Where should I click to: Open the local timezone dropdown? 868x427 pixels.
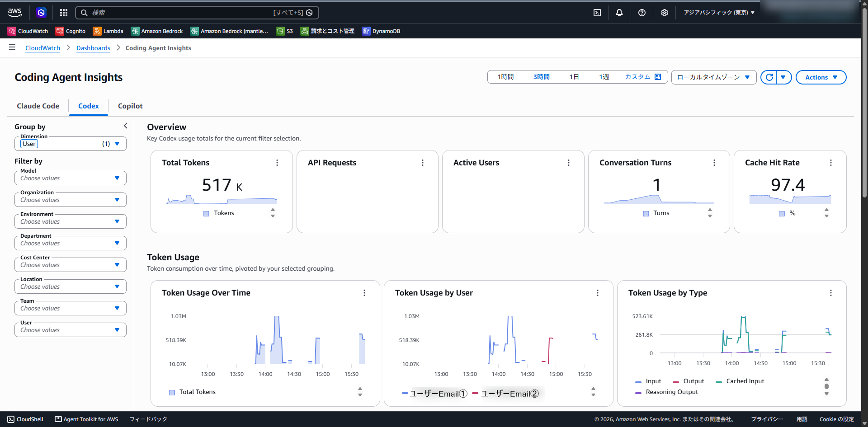pos(714,77)
